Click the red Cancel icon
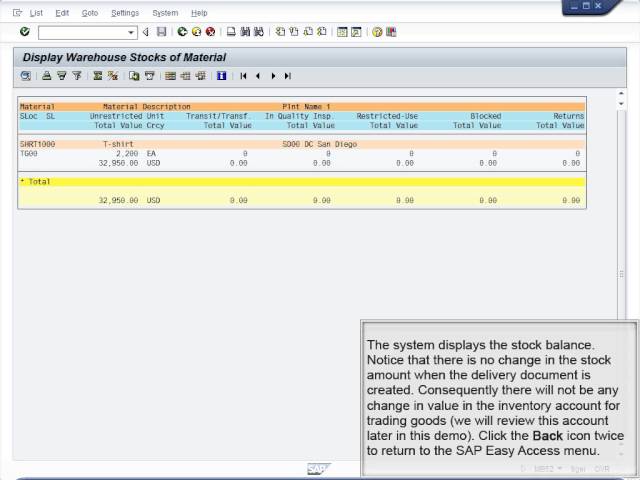Image resolution: width=640 pixels, height=480 pixels. tap(210, 32)
